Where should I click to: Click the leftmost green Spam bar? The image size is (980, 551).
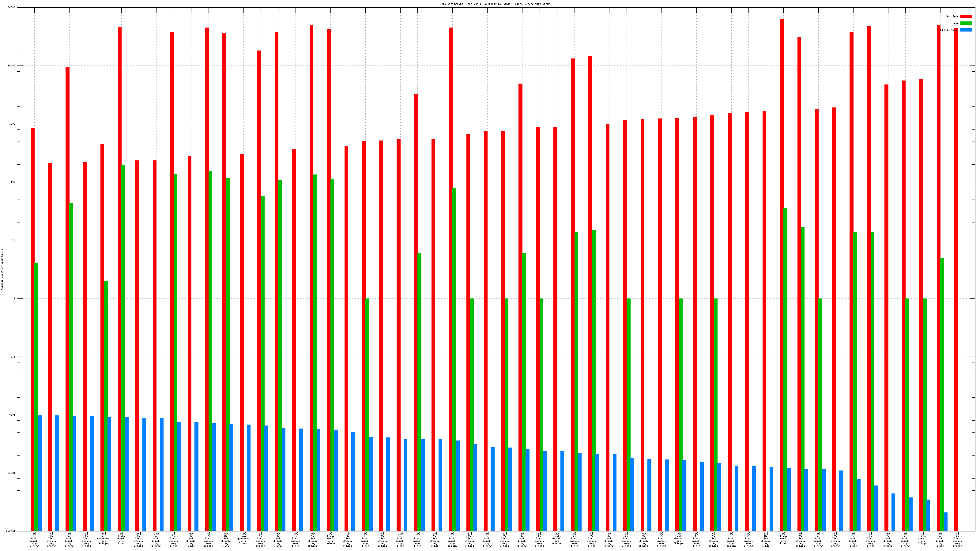pos(36,397)
